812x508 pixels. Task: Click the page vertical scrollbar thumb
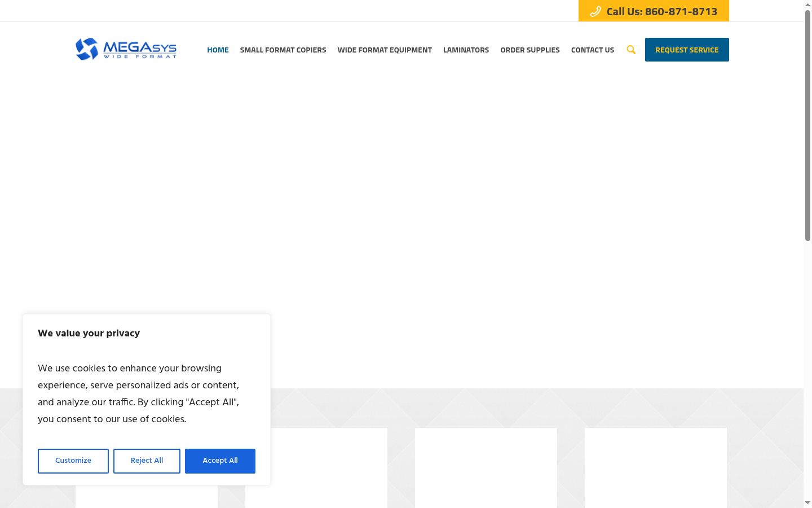(807, 125)
